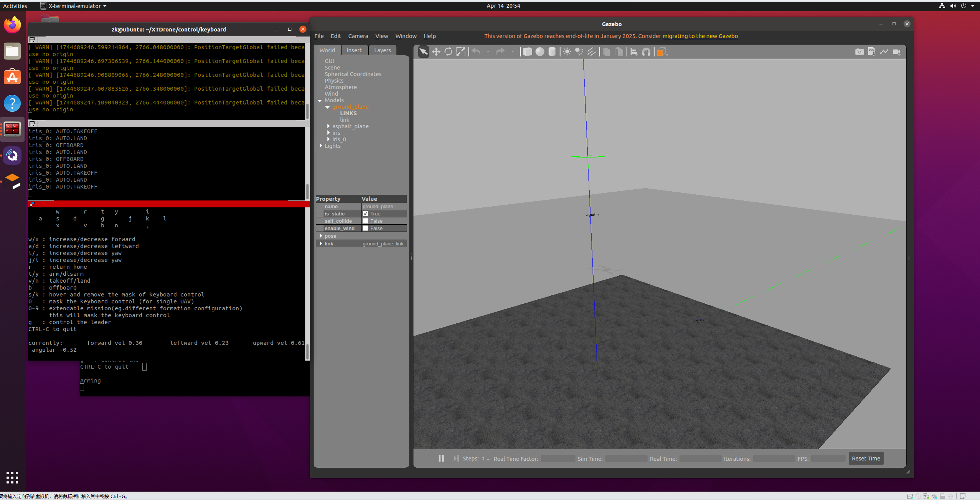This screenshot has height=500, width=980.
Task: Open the Camera menu
Action: pos(358,36)
